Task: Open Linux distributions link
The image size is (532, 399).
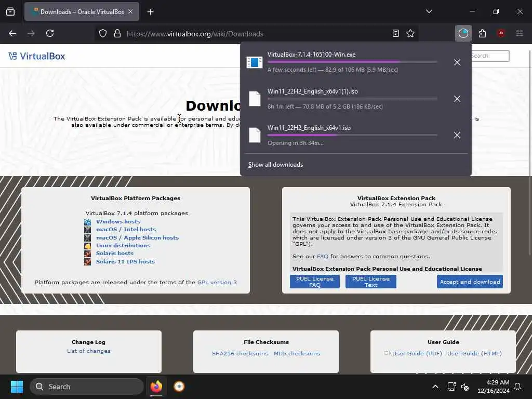Action: [x=123, y=245]
